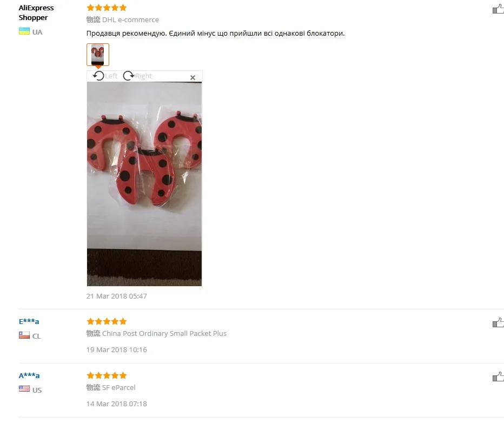This screenshot has width=504, height=423.
Task: Click the star rating on E***a's review
Action: [x=107, y=321]
